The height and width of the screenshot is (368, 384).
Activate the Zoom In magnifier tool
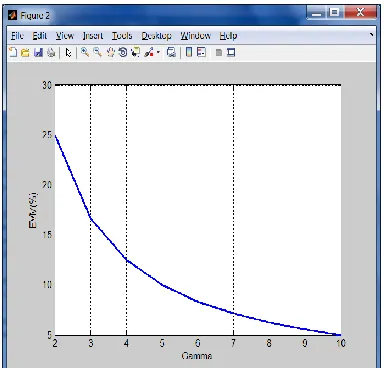click(x=85, y=52)
